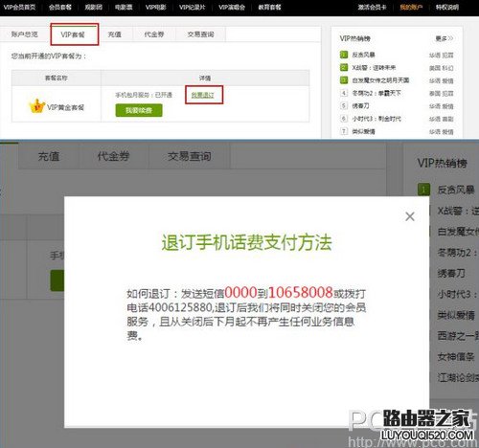Click rank badge 6 beside 小时代3 in upper list
479x448 pixels.
tap(344, 119)
